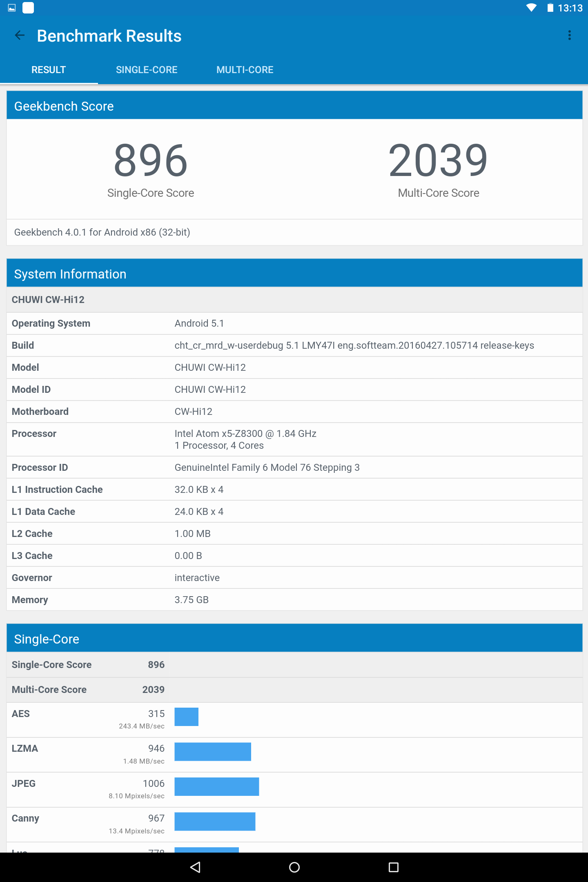The height and width of the screenshot is (882, 588).
Task: Tap the back arrow icon
Action: point(20,36)
